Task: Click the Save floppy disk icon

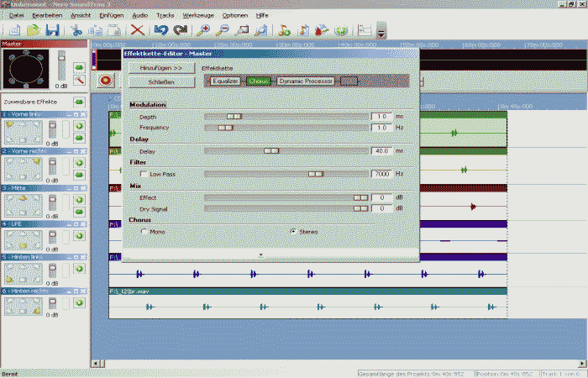Action: 52,30
